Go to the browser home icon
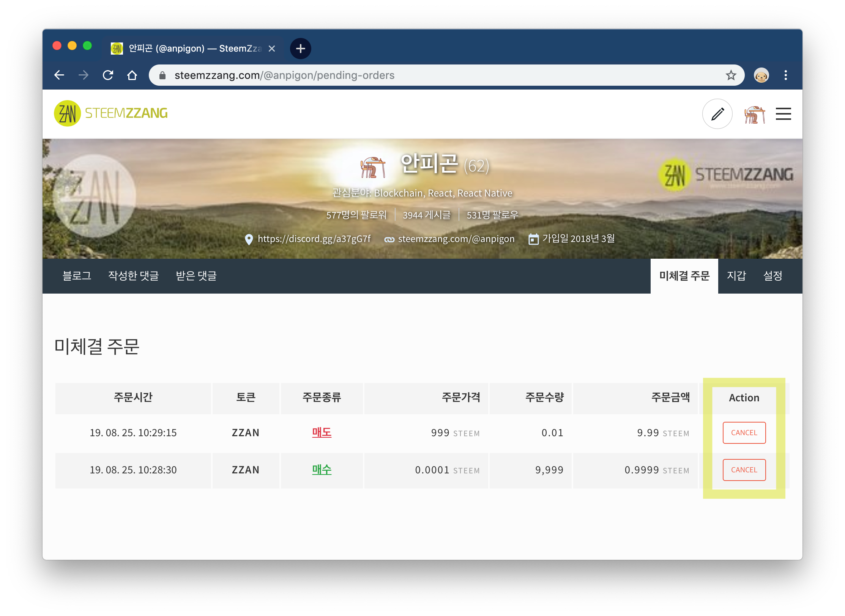Screen dimensions: 845x616 tap(132, 75)
